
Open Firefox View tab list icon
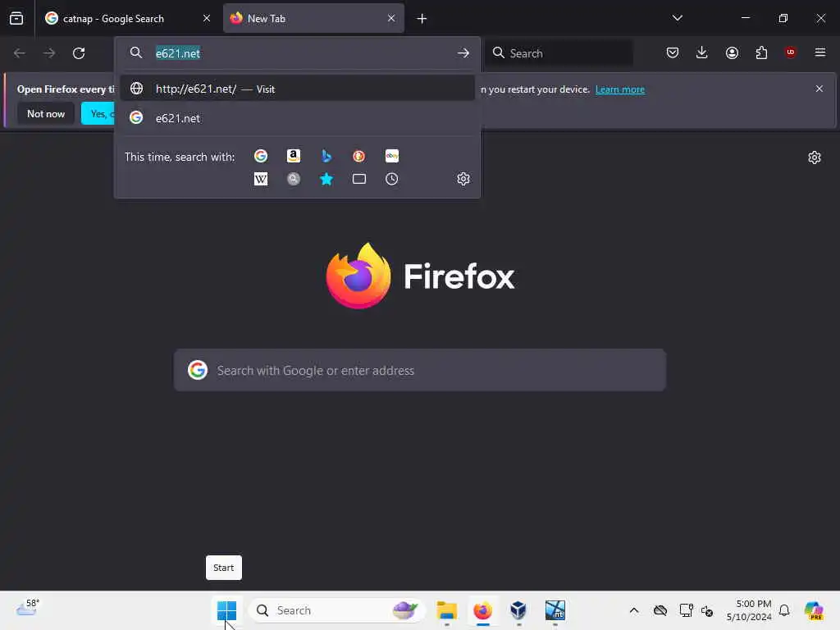coord(16,19)
